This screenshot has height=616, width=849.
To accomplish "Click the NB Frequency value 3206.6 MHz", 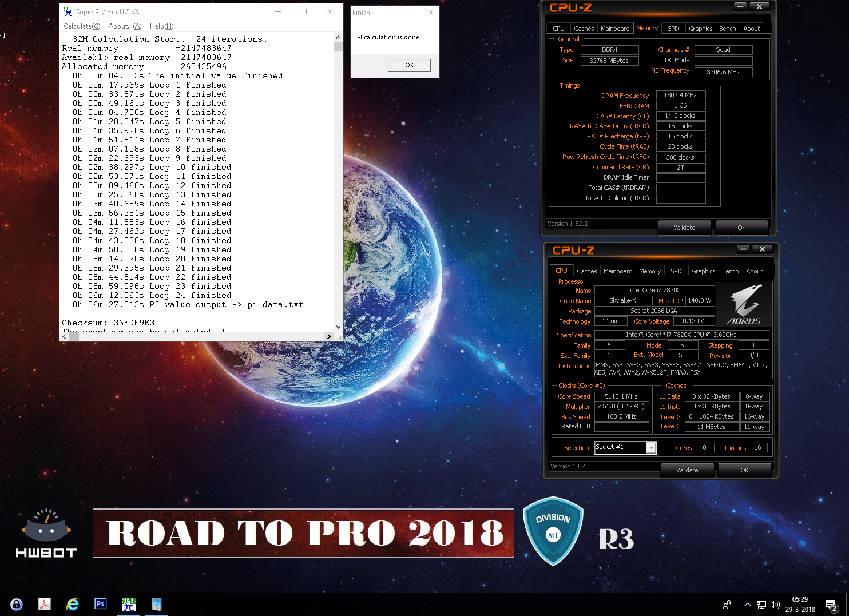I will (x=723, y=72).
